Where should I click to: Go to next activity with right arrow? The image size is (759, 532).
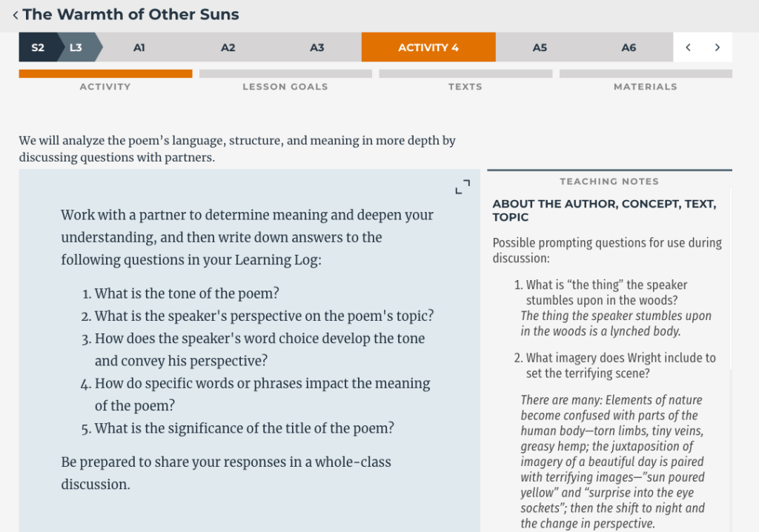[717, 47]
